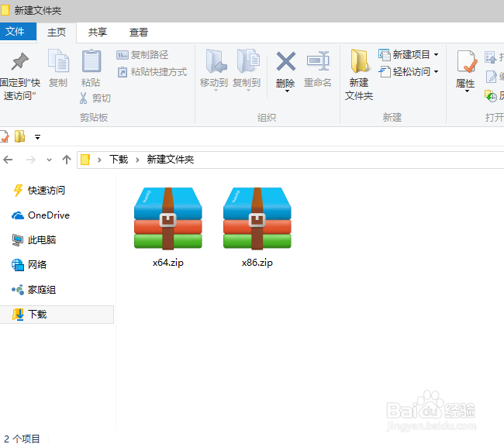
Task: Click Paste shortcut option
Action: point(152,72)
